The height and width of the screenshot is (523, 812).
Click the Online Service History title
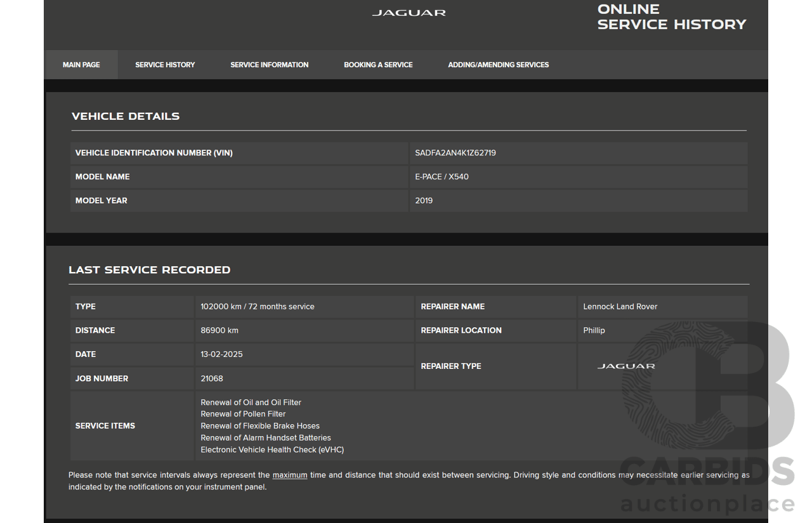[671, 17]
